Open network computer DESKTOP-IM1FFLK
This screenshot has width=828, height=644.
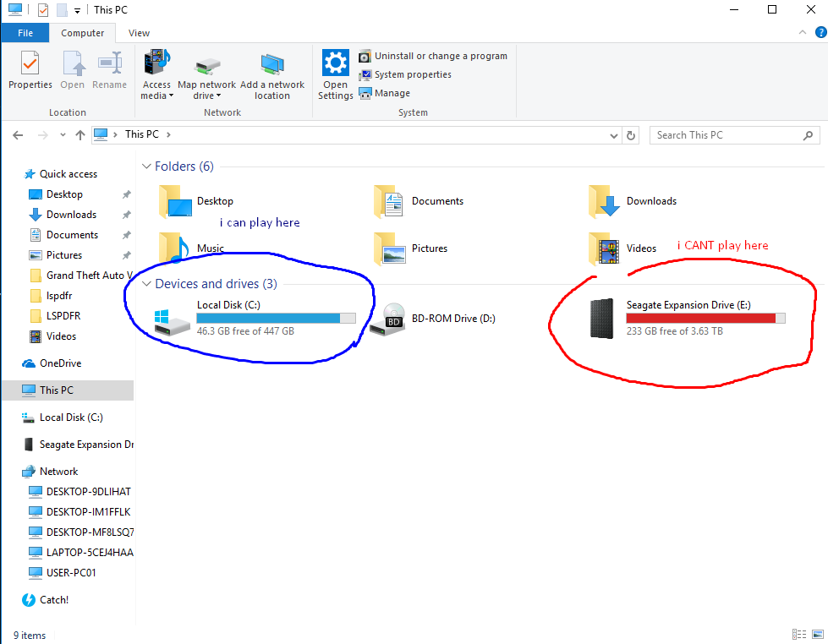(88, 512)
